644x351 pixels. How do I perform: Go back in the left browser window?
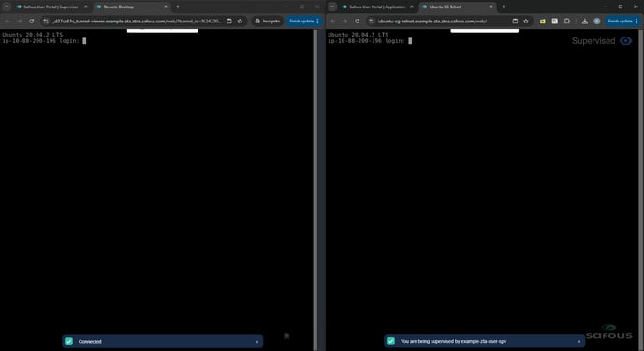click(7, 21)
